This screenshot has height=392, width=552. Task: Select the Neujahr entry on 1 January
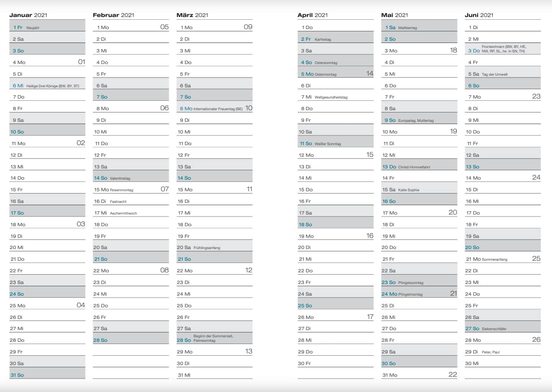(x=33, y=28)
